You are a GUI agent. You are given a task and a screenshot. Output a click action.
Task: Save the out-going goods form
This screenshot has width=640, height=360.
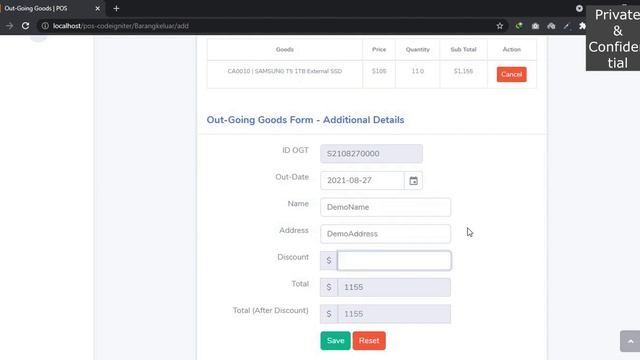335,340
